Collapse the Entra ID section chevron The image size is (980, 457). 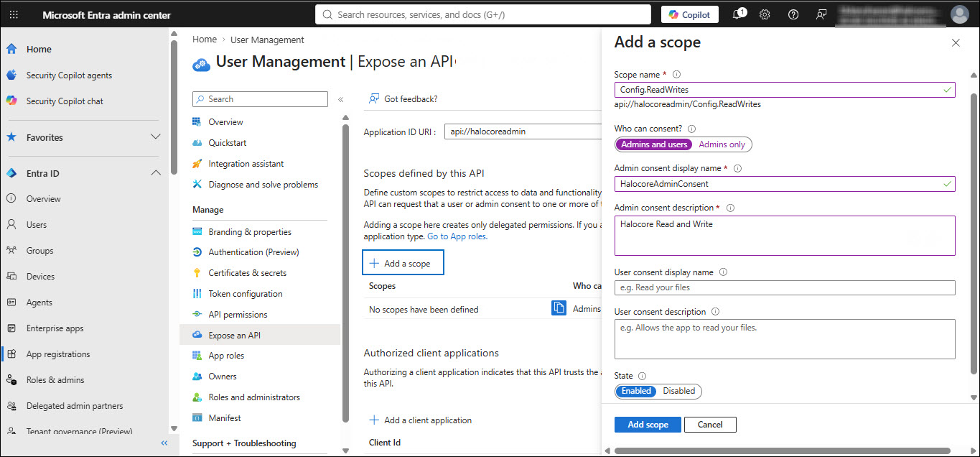click(156, 173)
